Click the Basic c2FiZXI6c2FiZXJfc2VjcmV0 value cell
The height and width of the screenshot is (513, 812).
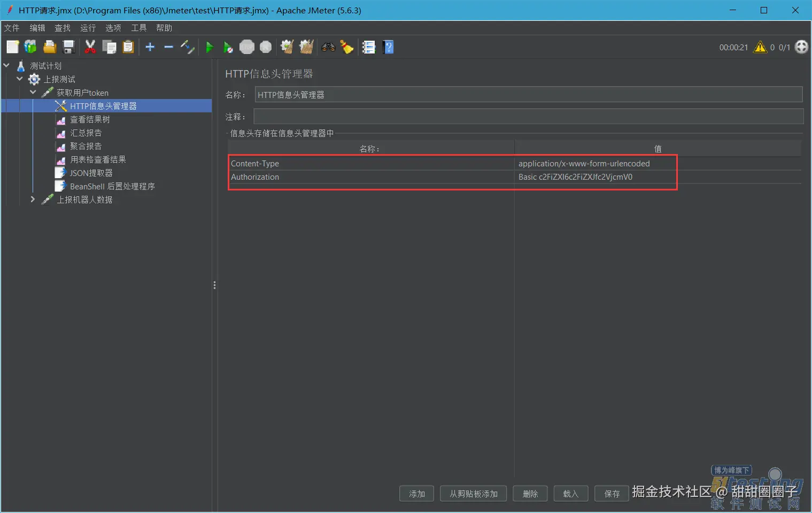point(658,177)
